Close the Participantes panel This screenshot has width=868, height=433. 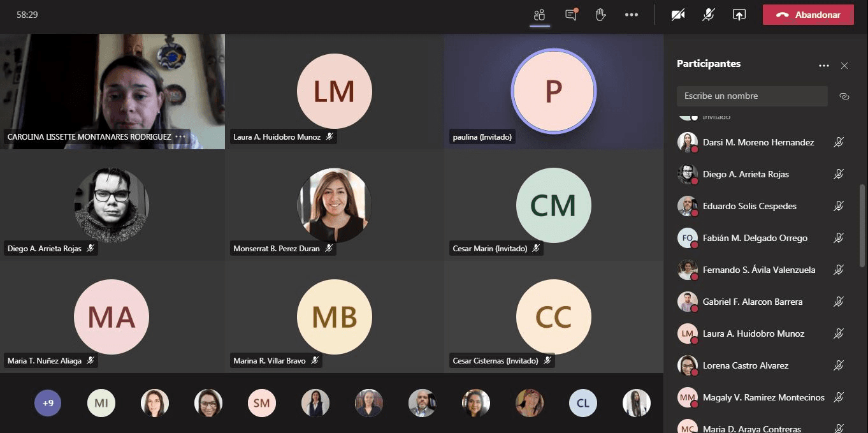844,66
